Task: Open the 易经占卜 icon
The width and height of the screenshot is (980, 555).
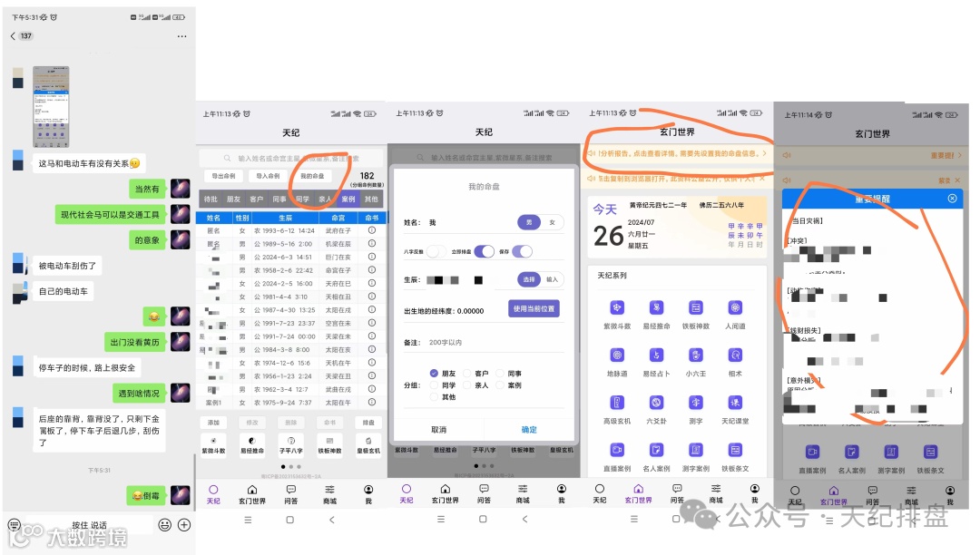Action: 656,355
